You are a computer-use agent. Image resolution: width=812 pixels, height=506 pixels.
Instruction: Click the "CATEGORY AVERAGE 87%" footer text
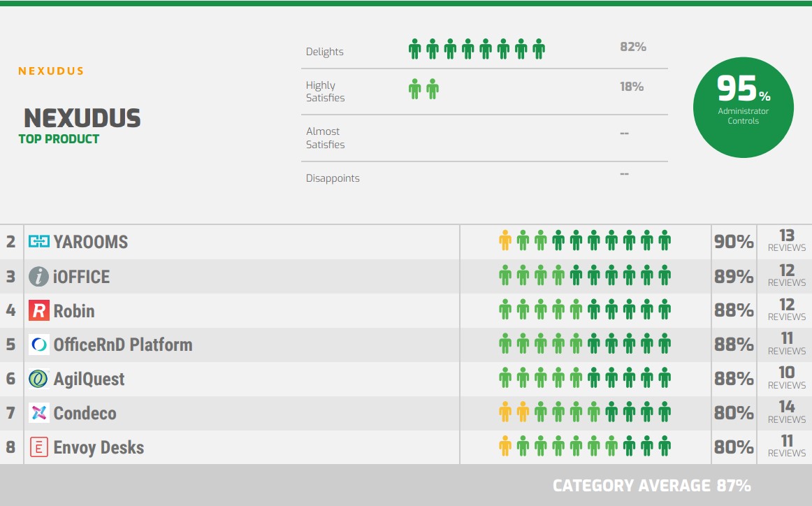(651, 485)
